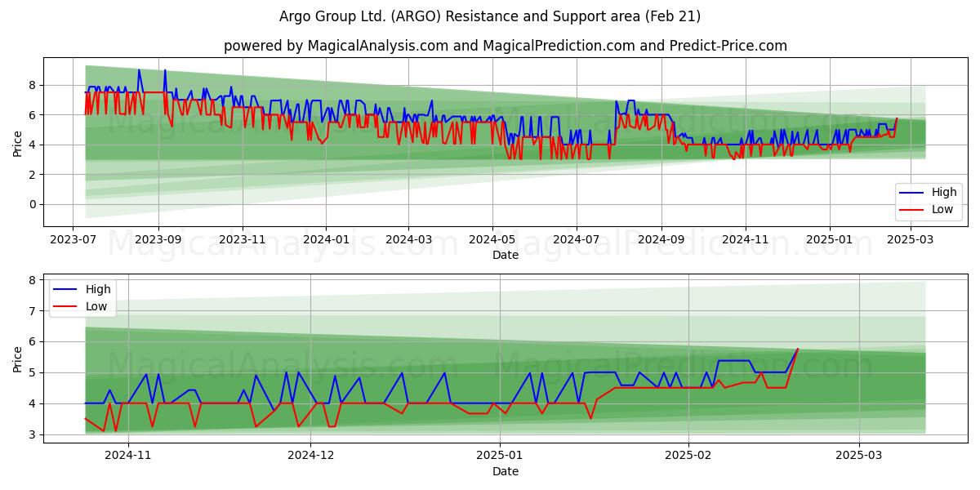
Task: Click the '0' y-axis tick of the top chart
Action: pyautogui.click(x=33, y=204)
